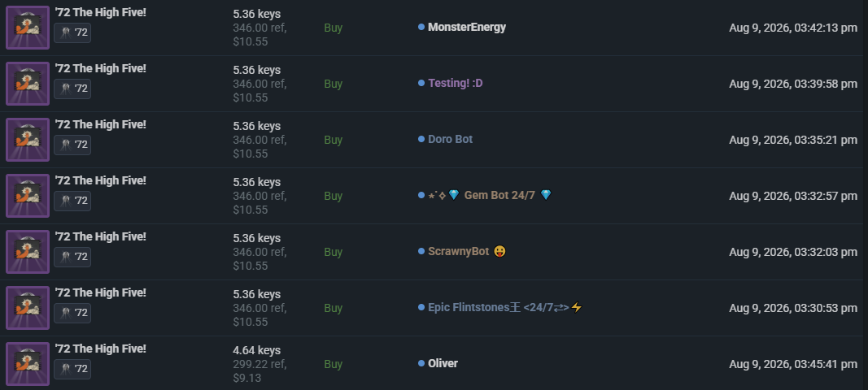Click Buy in the ScrawnyBot listing

(334, 252)
